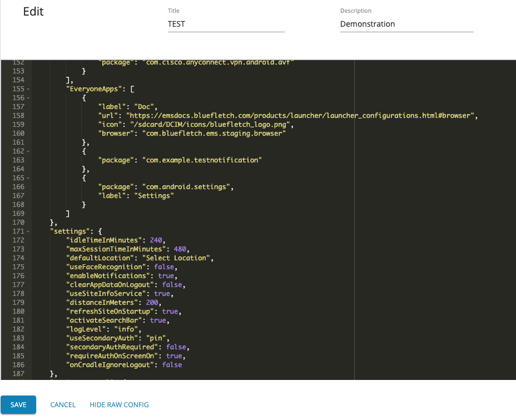Click "com.example.testnotification" package value
This screenshot has height=420, width=516.
[x=202, y=160]
